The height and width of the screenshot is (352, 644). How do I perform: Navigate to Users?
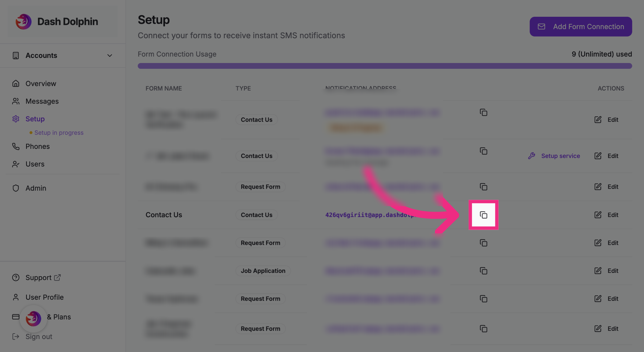(35, 164)
